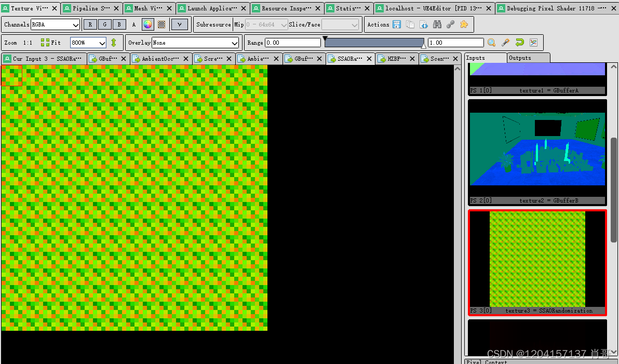The image size is (619, 364).
Task: Click the range slider bar
Action: point(374,43)
